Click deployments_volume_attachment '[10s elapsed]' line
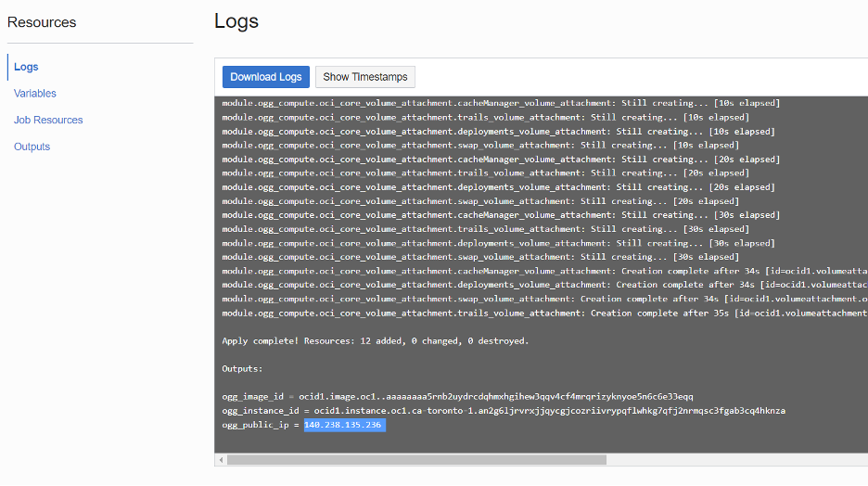Viewport: 868px width, 486px height. pos(498,132)
